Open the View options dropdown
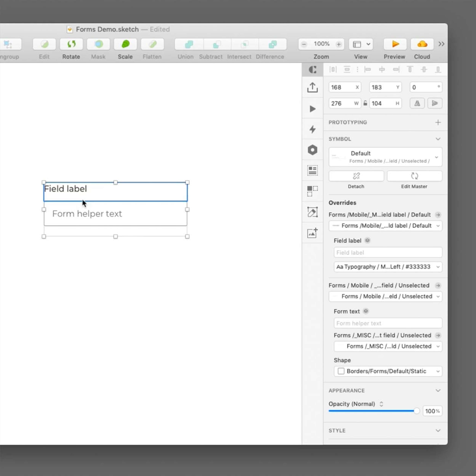The width and height of the screenshot is (476, 476). 361,44
